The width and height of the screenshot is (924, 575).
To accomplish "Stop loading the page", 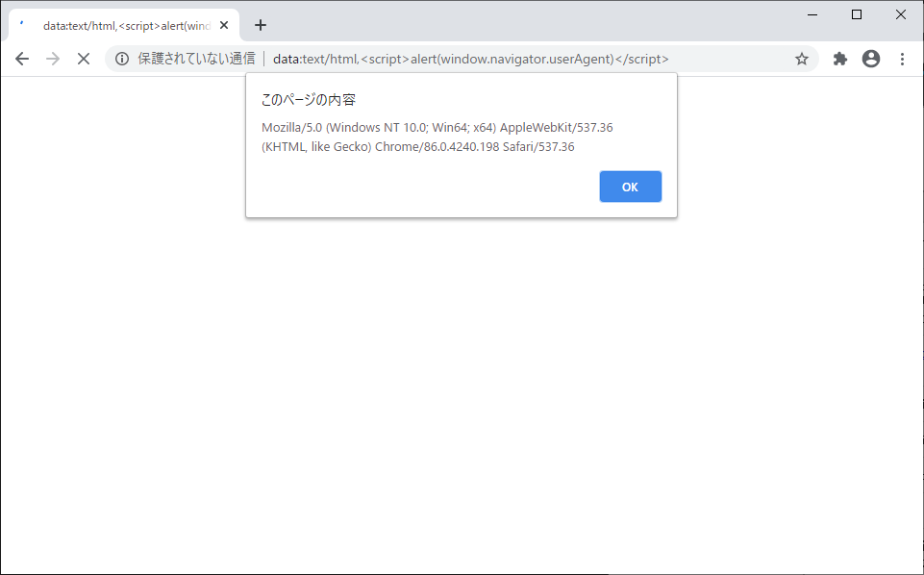I will (x=84, y=59).
